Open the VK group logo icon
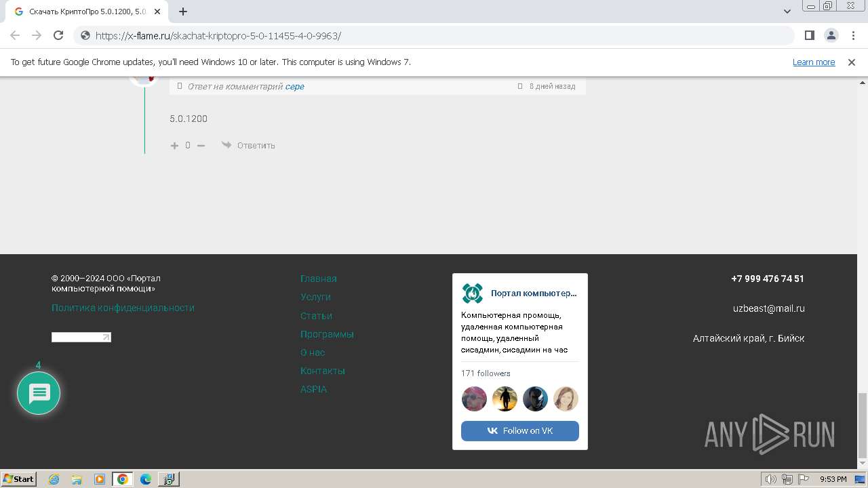Image resolution: width=868 pixels, height=488 pixels. tap(472, 293)
